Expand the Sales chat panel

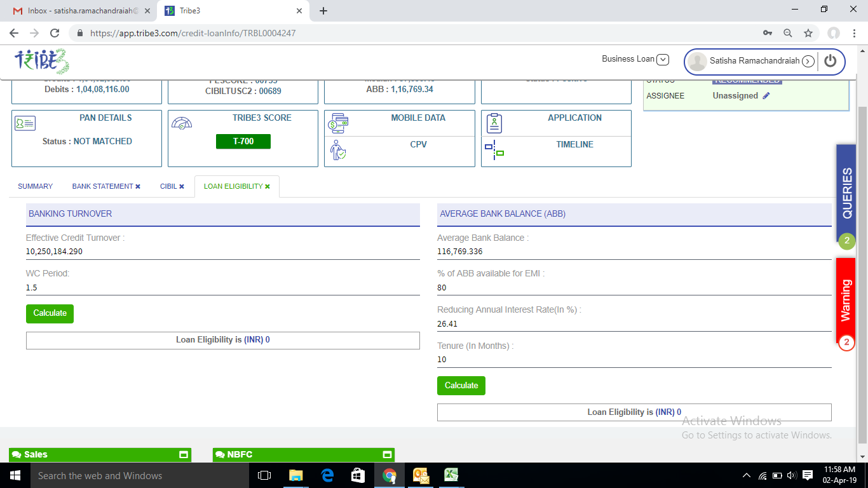(x=184, y=454)
